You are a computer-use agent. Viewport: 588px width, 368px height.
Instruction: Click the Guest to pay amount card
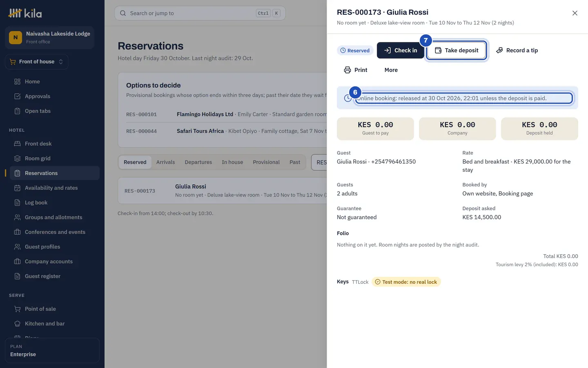375,129
